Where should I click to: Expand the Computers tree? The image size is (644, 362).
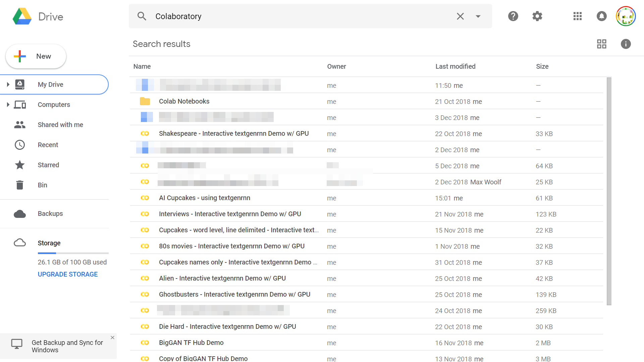point(8,105)
